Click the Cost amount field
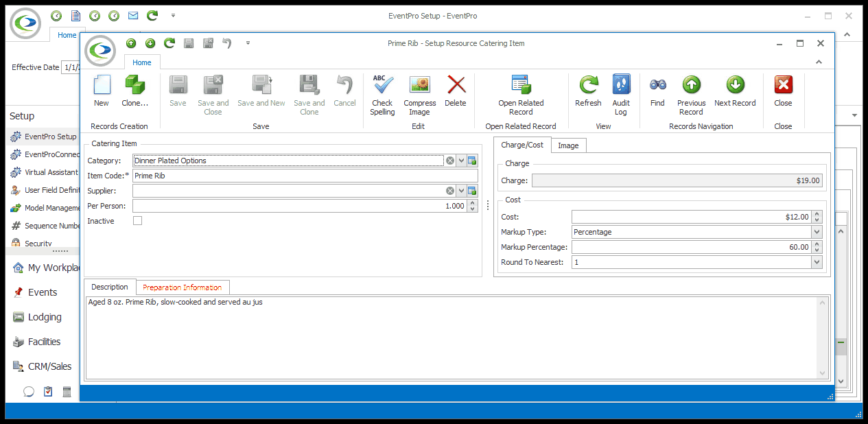868x424 pixels. tap(691, 217)
